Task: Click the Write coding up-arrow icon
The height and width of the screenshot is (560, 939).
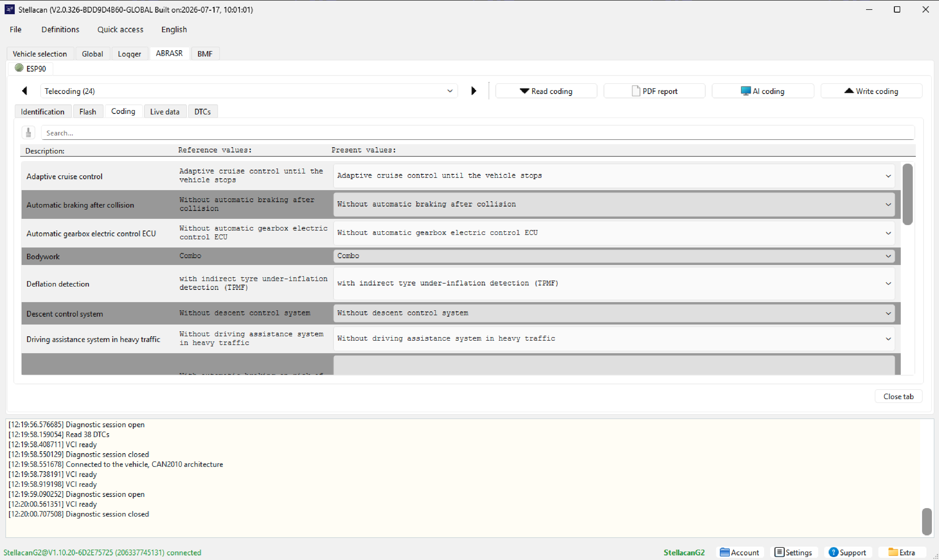Action: pos(849,91)
